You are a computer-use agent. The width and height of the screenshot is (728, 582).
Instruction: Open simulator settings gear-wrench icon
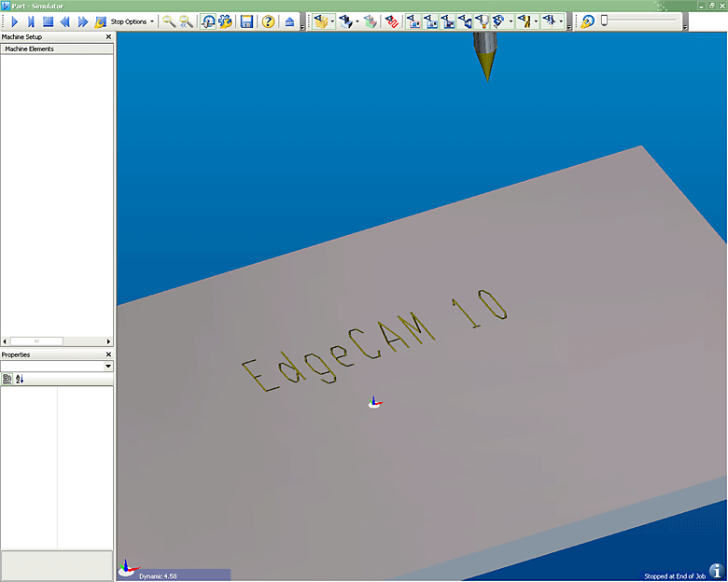pos(225,21)
